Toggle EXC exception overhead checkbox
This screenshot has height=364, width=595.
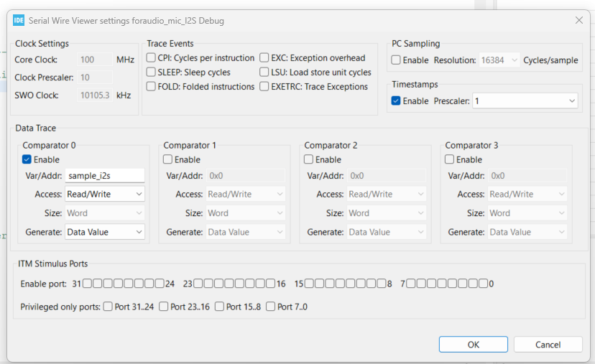[264, 58]
